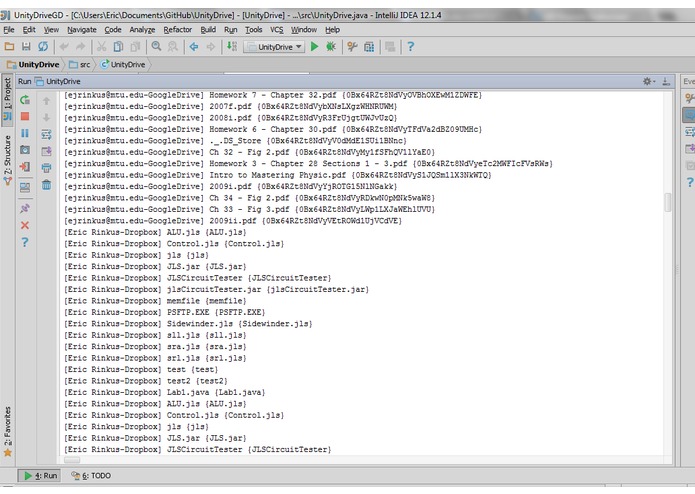
Task: Open the File menu
Action: tap(9, 30)
